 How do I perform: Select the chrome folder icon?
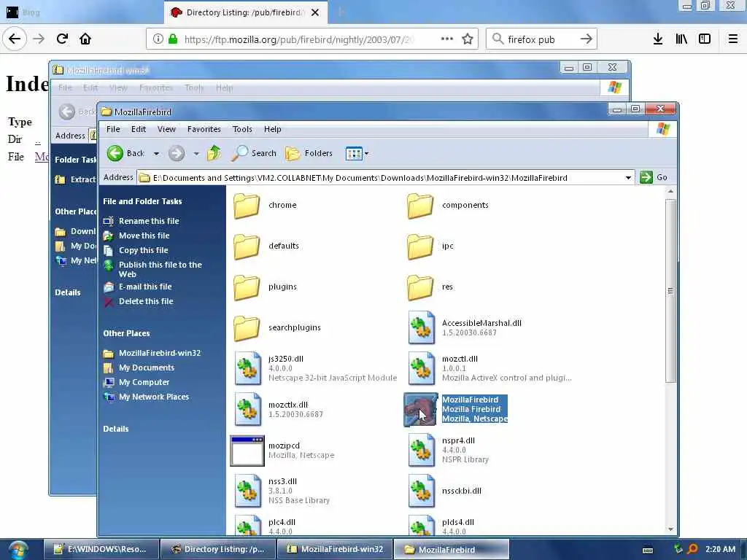click(247, 206)
